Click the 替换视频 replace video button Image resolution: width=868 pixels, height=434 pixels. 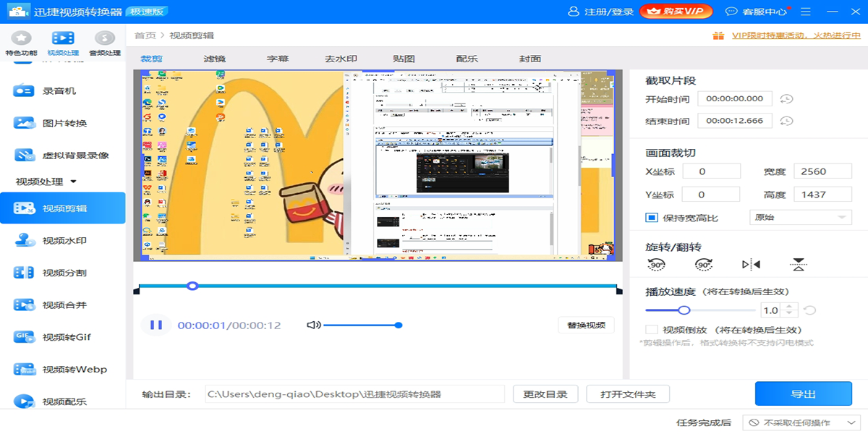click(586, 325)
